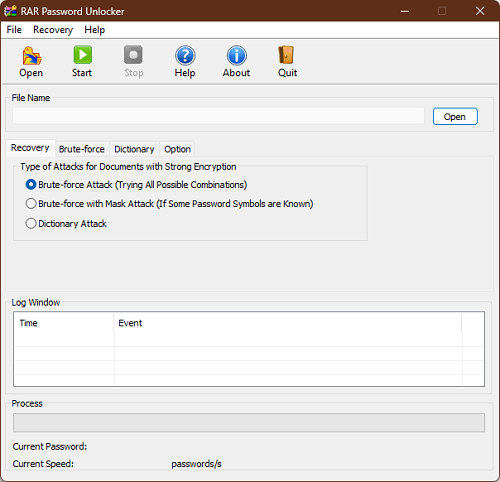Switch to the Dictionary tab
The width and height of the screenshot is (500, 482).
[134, 149]
